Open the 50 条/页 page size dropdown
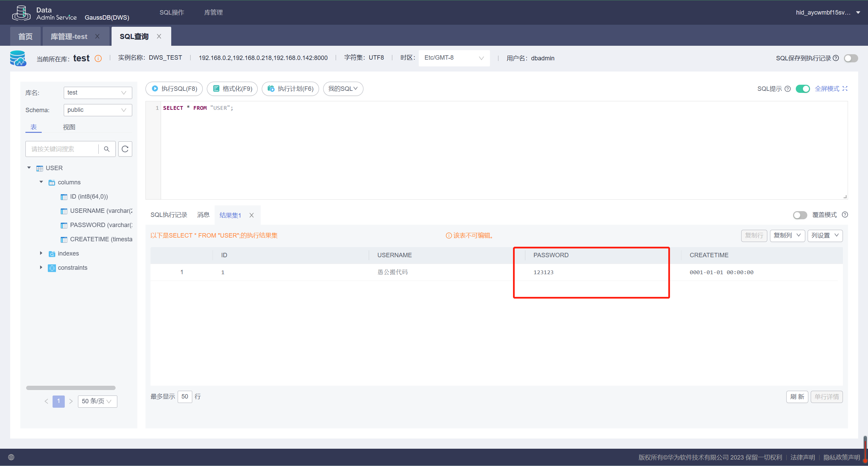Screen dimensions: 868x466 pos(97,401)
